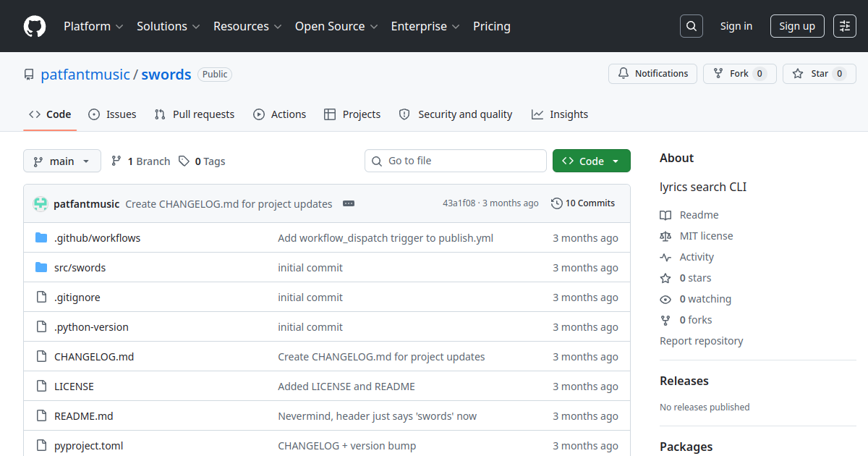The image size is (868, 456).
Task: Click the file icon beside LICENSE
Action: click(41, 387)
